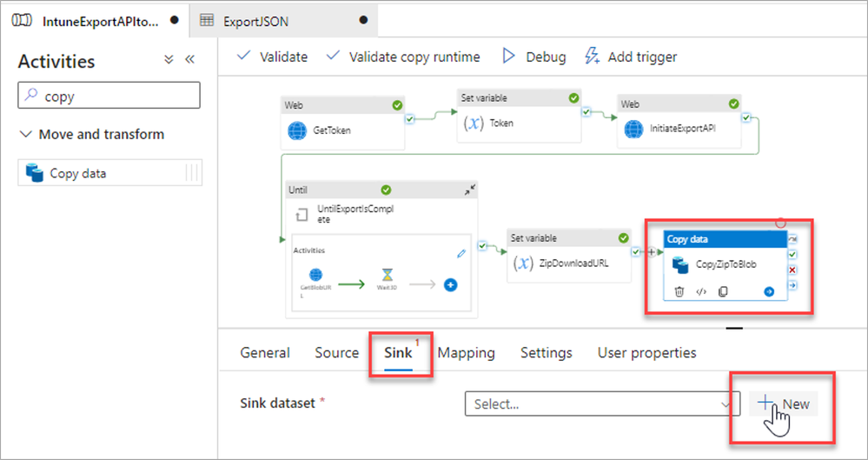Open the code view icon on CopyZipToBlob
The image size is (868, 460).
pyautogui.click(x=701, y=292)
